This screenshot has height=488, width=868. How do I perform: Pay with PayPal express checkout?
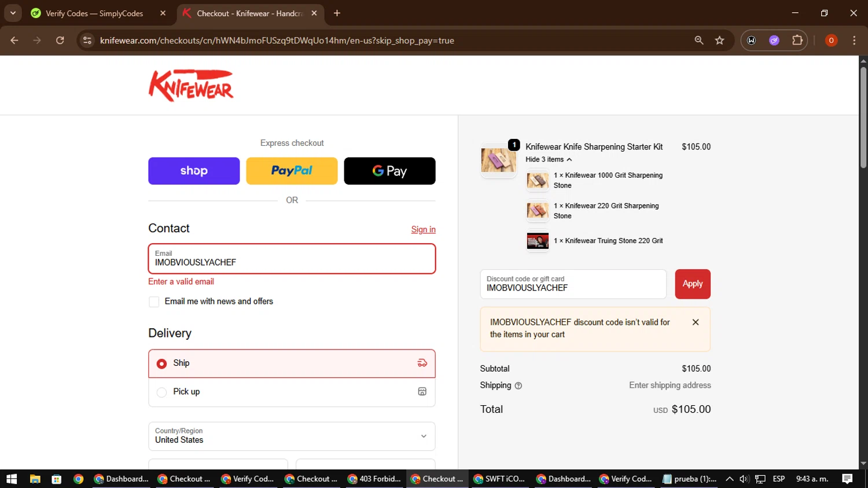point(292,171)
